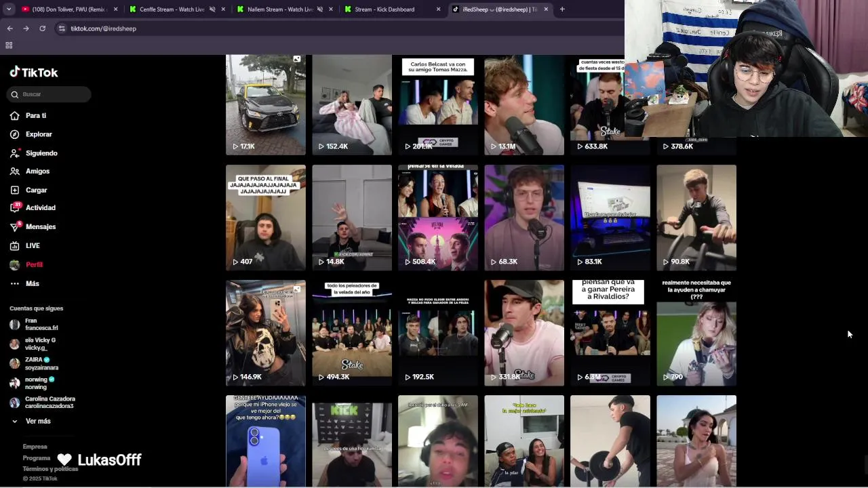Open the Términos y políticas link
Image resolution: width=868 pixels, height=488 pixels.
pyautogui.click(x=50, y=469)
